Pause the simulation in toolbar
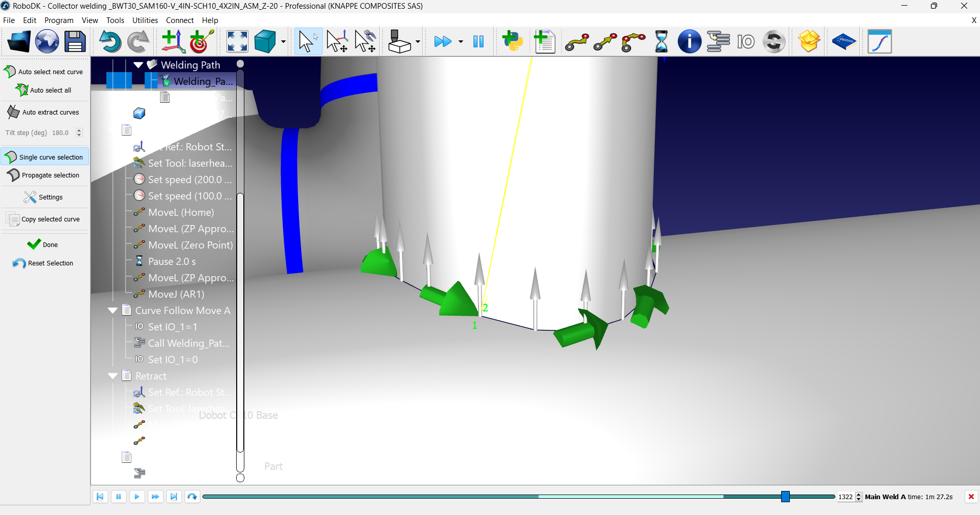 tap(478, 41)
